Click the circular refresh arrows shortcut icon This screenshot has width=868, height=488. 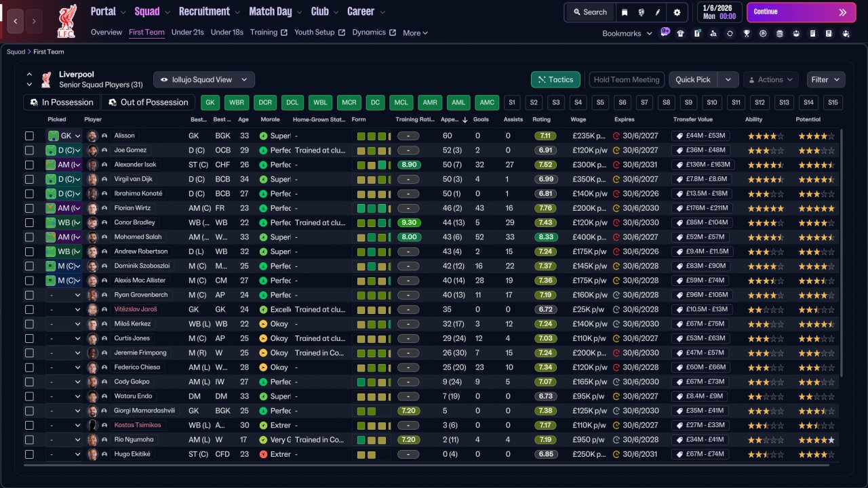click(730, 33)
